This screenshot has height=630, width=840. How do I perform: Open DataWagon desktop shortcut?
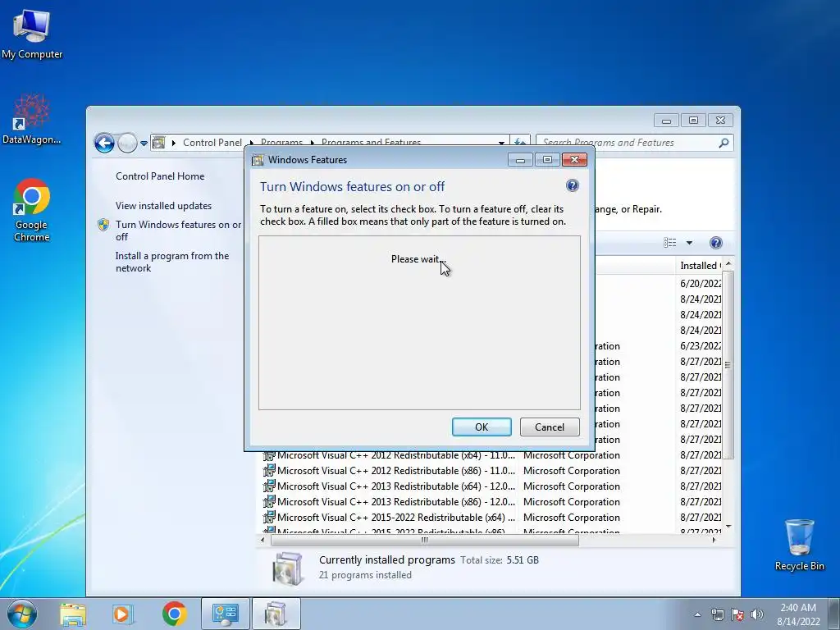pyautogui.click(x=32, y=119)
